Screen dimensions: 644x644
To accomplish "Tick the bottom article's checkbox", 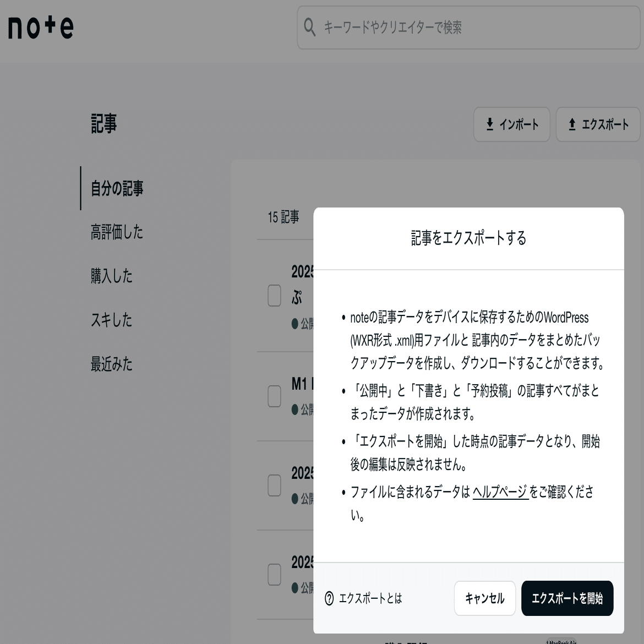I will (x=274, y=574).
